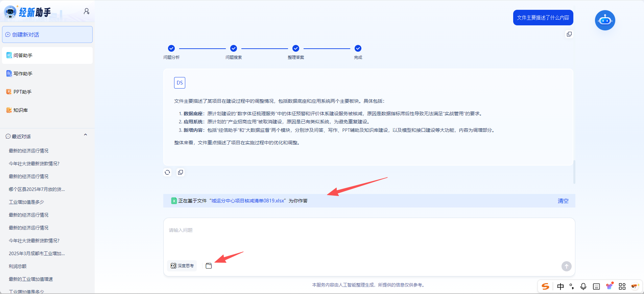Click the send arrow button
Viewport: 644px width, 294px height.
pyautogui.click(x=567, y=266)
